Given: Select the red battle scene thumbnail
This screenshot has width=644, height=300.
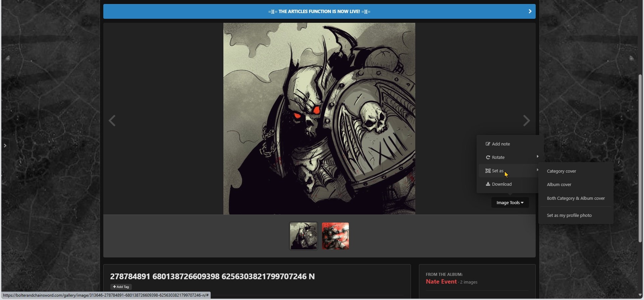Looking at the screenshot, I should pos(335,236).
